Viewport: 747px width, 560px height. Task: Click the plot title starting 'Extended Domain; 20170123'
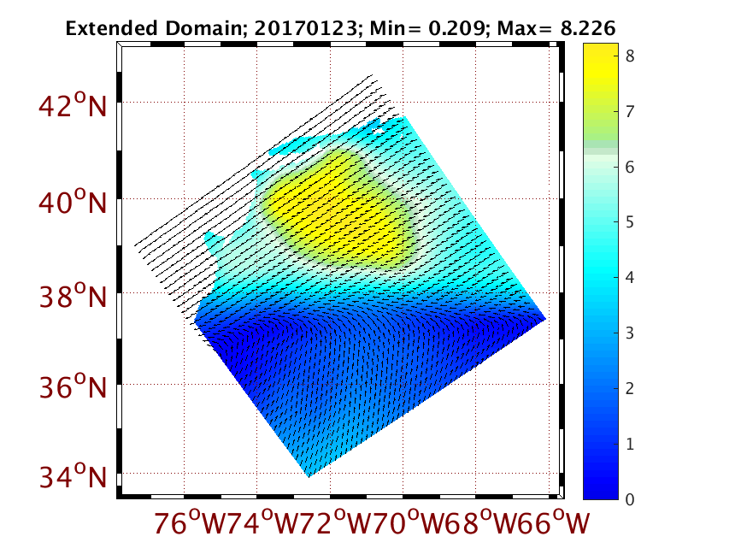(340, 28)
